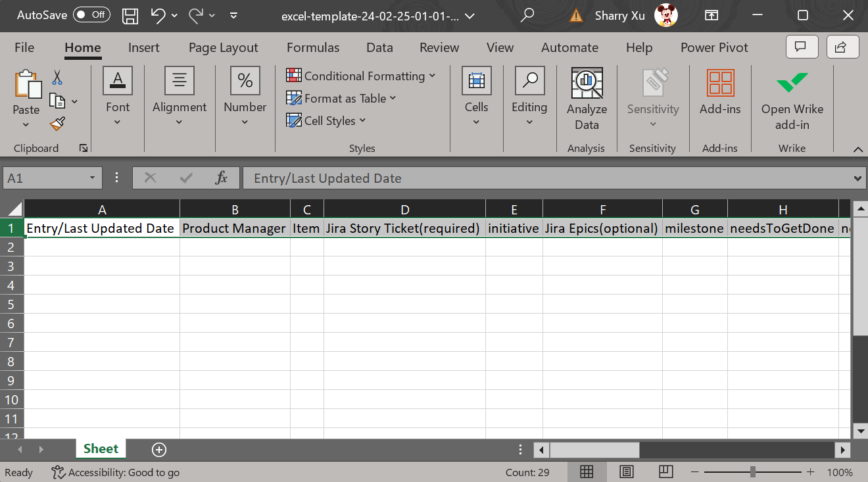This screenshot has width=868, height=482.
Task: Click the formula bar text field
Action: 546,178
